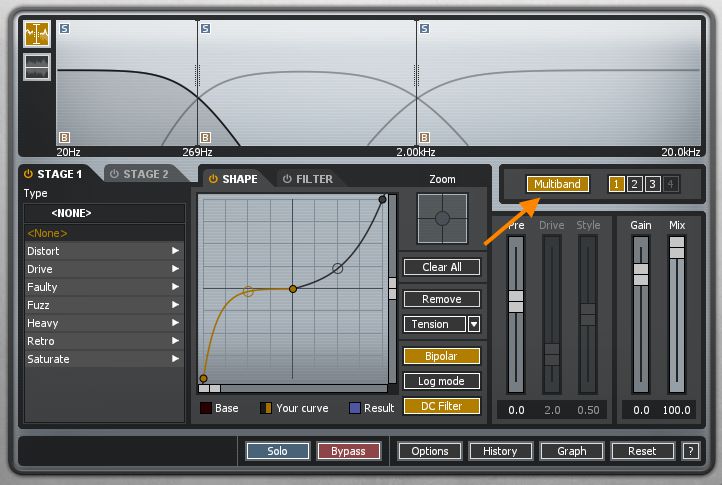Click the Zoom crosshair pad

[x=442, y=218]
